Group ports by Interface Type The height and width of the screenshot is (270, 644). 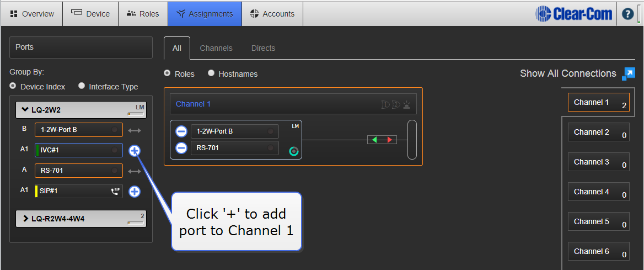pyautogui.click(x=81, y=86)
